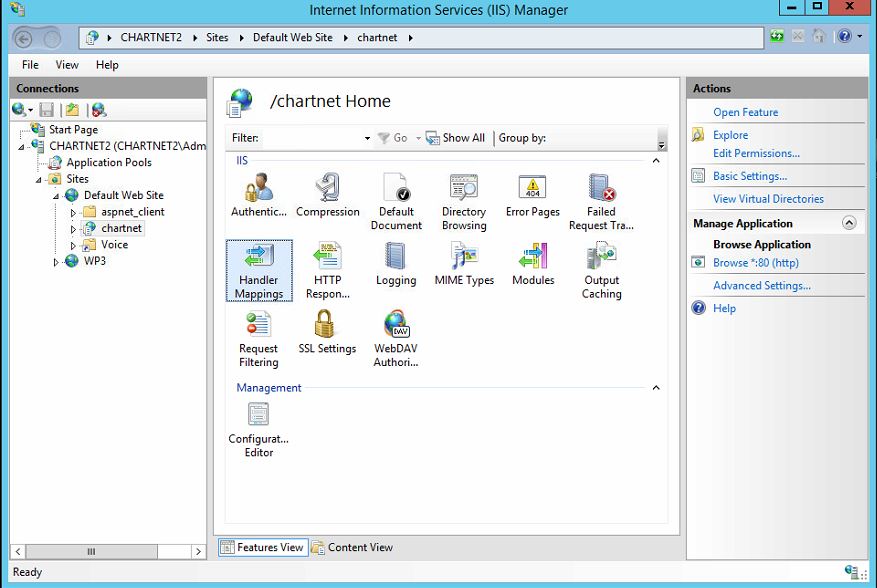
Task: Select the Error Pages icon
Action: (532, 195)
